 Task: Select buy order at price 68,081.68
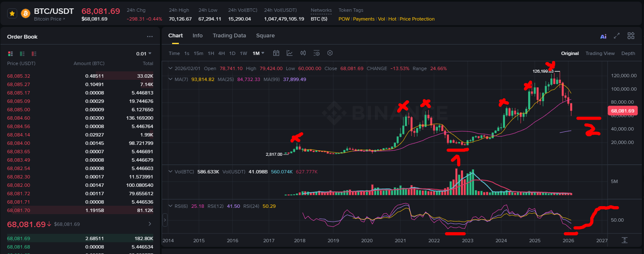coord(80,247)
